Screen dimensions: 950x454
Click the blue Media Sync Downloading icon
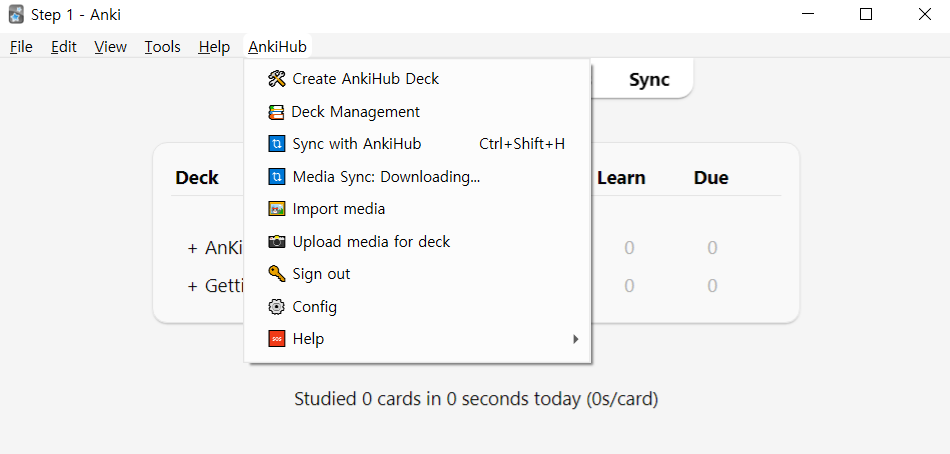(x=276, y=177)
